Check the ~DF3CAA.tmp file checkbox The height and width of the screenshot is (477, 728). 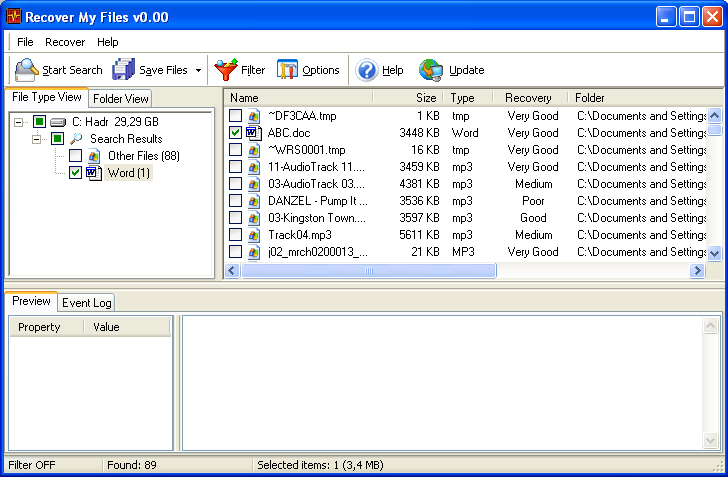point(235,115)
